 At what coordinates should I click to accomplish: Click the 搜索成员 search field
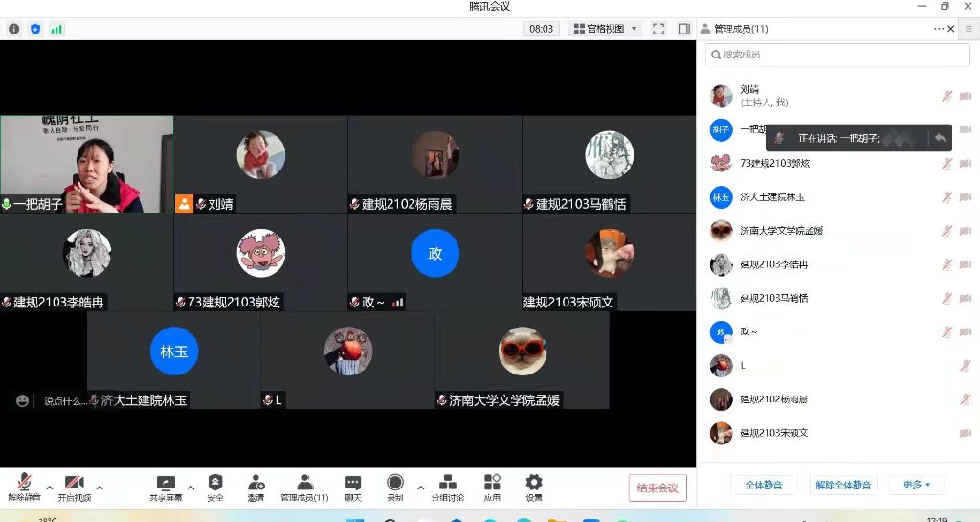pos(837,56)
